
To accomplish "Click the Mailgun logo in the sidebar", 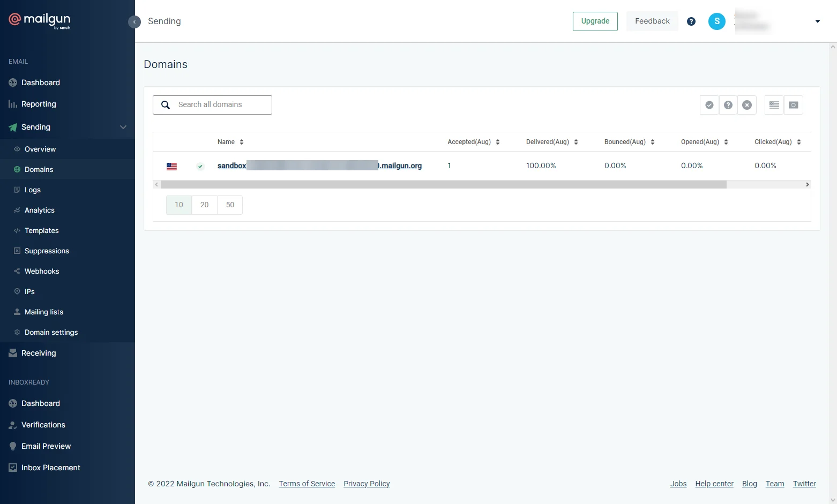I will [x=39, y=21].
